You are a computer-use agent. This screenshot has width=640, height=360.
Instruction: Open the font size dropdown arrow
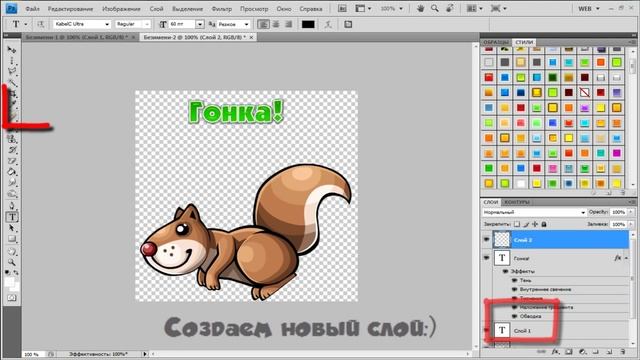click(x=200, y=24)
